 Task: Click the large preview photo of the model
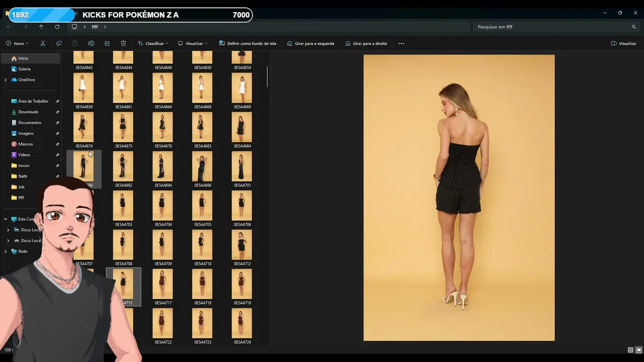coord(459,198)
